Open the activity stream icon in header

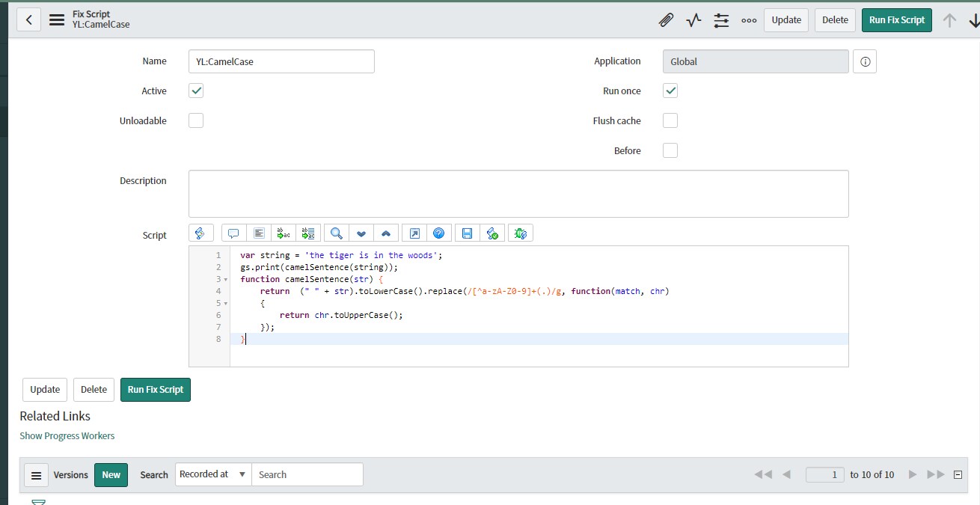point(693,20)
